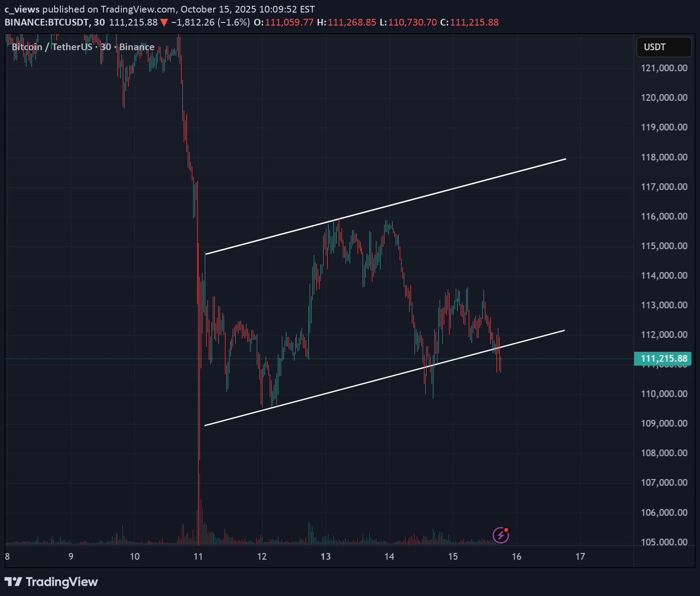Click the purple lightning event icon

coord(501,535)
